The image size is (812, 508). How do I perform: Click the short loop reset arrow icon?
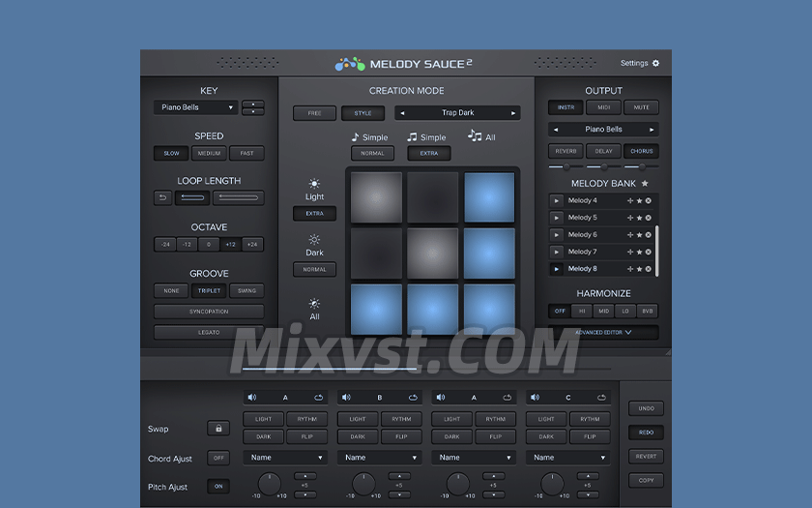pos(162,197)
